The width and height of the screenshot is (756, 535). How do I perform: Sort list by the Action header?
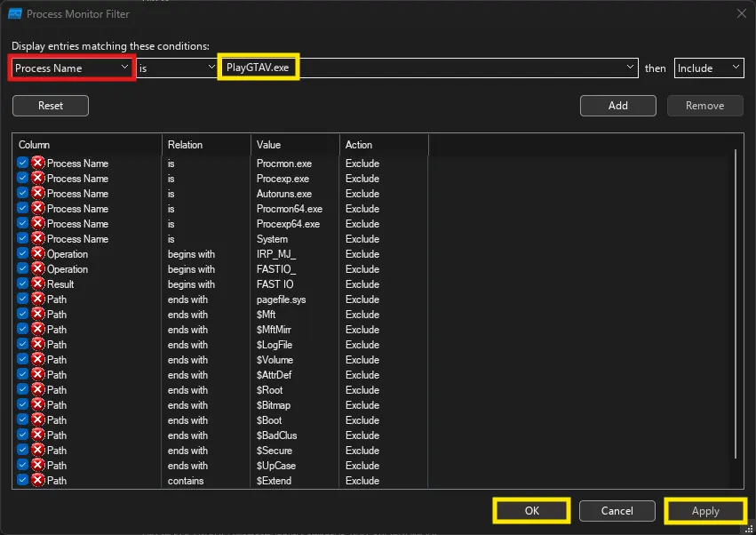tap(384, 145)
